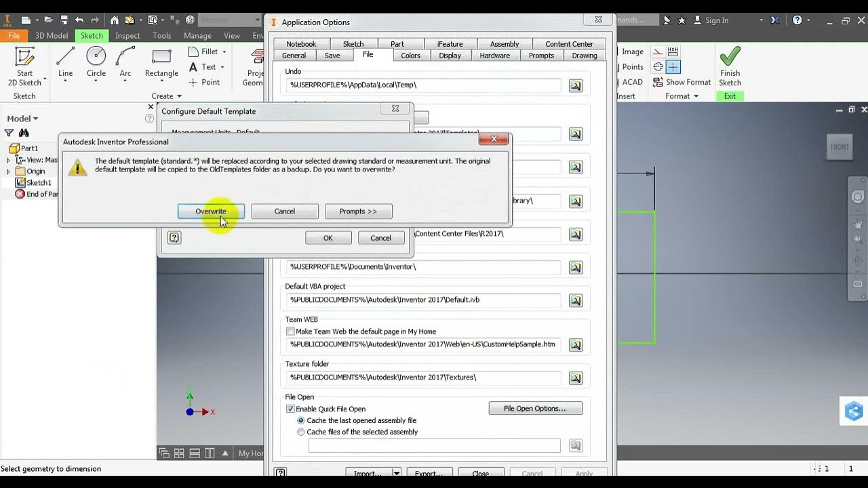Toggle Make Team Web default page checkbox

(x=290, y=331)
